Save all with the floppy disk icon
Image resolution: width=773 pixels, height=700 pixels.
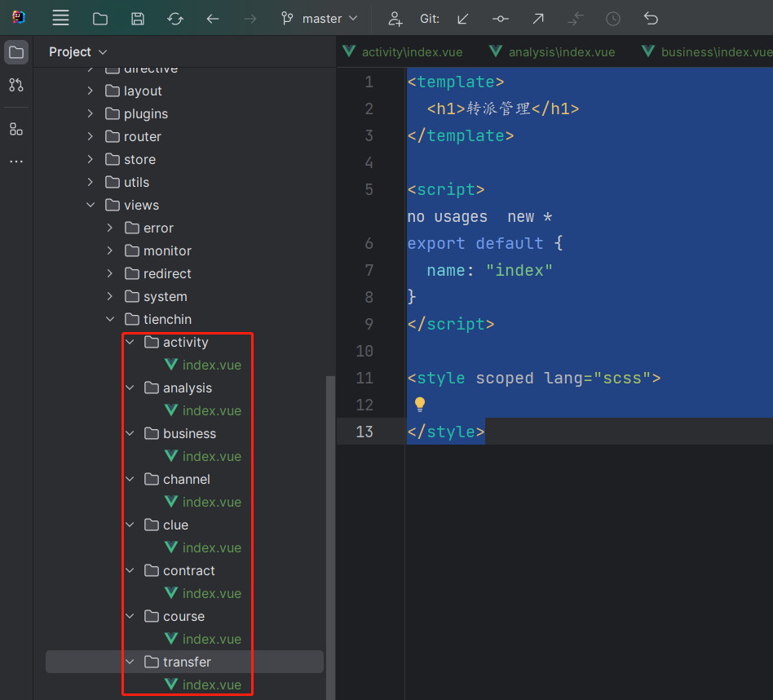coord(138,19)
